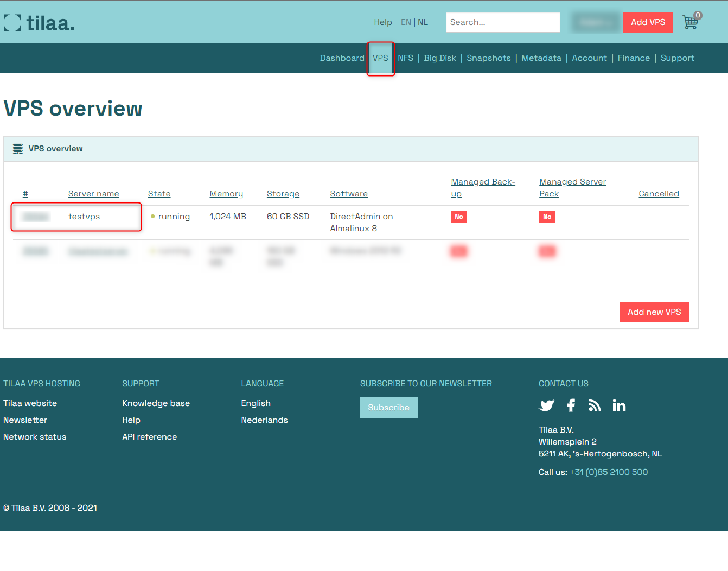
Task: Click the 60 GB SSD storage cell
Action: coord(288,217)
